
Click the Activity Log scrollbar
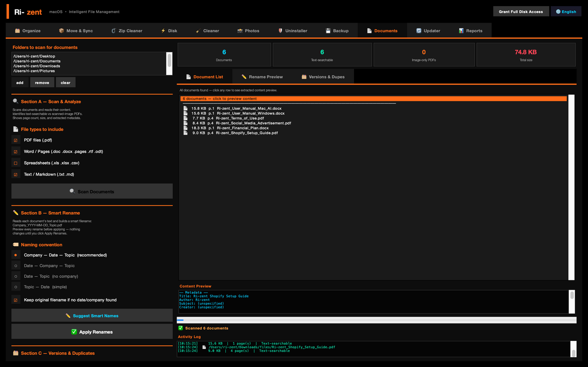(x=573, y=349)
